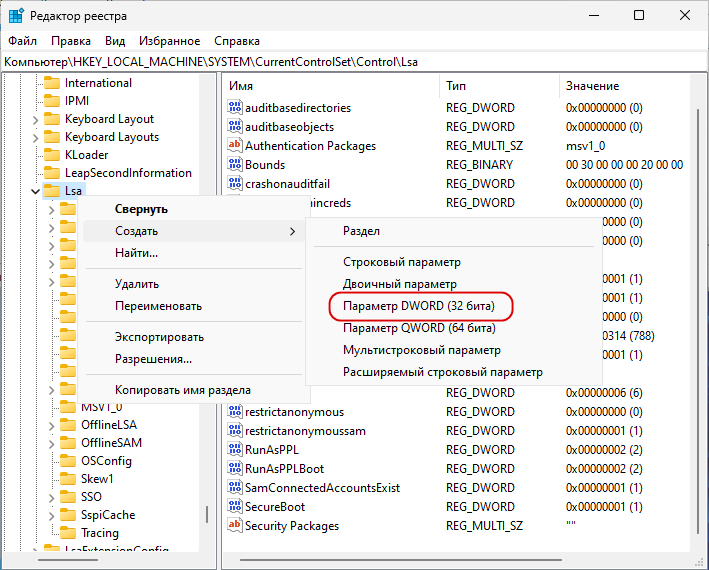
Task: Click the RunAsPPL value icon
Action: pos(235,450)
